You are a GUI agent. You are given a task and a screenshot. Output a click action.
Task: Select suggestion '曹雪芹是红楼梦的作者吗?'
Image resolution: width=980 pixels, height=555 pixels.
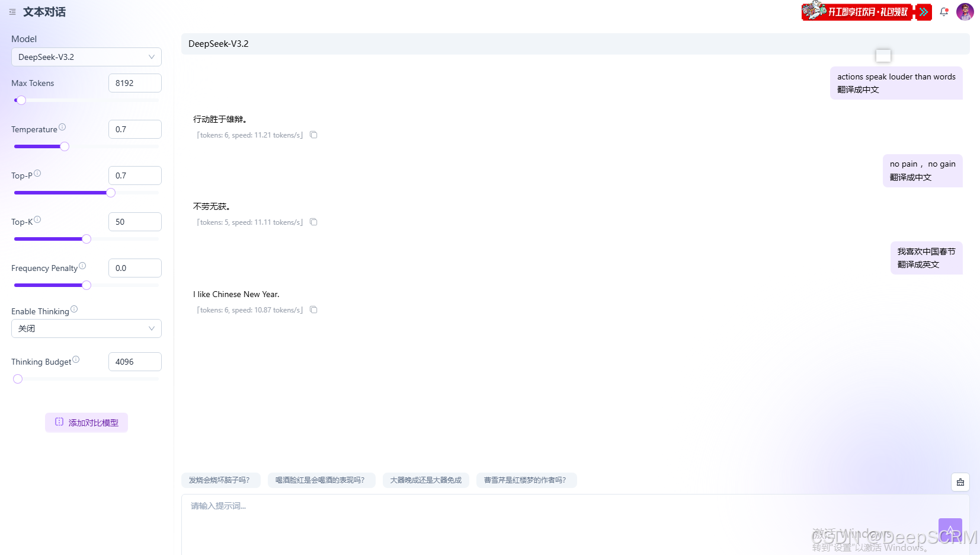[526, 480]
